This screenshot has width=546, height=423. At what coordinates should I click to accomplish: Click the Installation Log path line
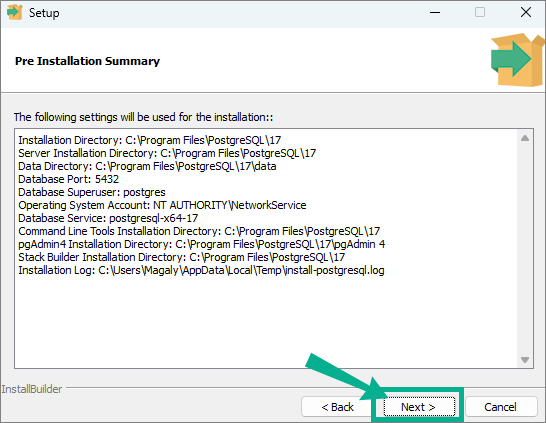coord(201,270)
